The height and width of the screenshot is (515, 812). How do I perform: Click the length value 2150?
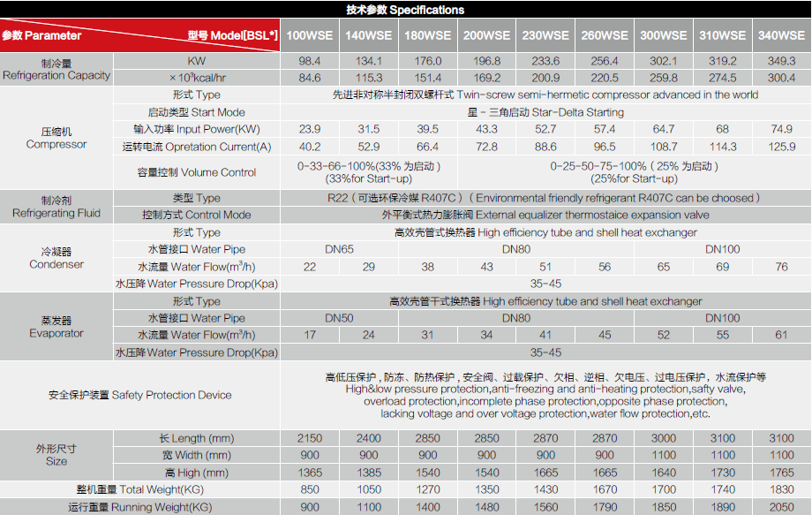click(310, 438)
